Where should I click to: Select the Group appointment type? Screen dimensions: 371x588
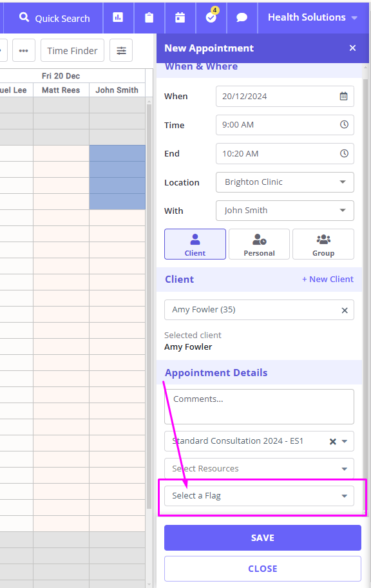[323, 244]
